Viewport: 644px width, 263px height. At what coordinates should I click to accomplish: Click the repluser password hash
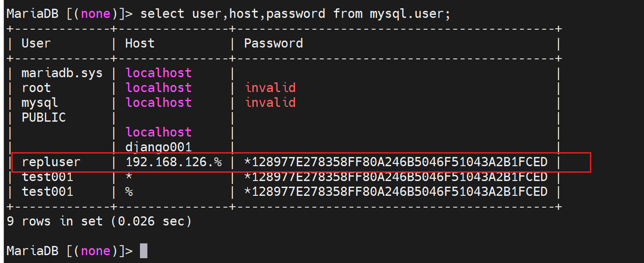pos(395,162)
